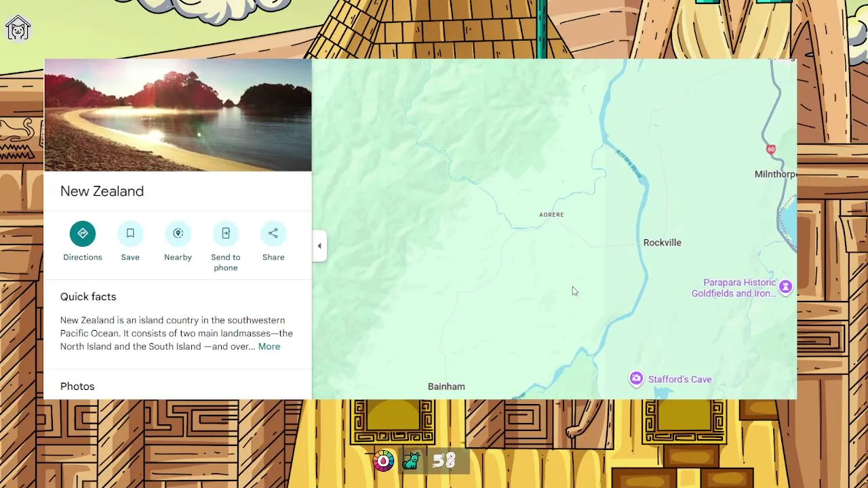Click the Milnthorpe map label
This screenshot has width=868, height=488.
click(x=776, y=174)
